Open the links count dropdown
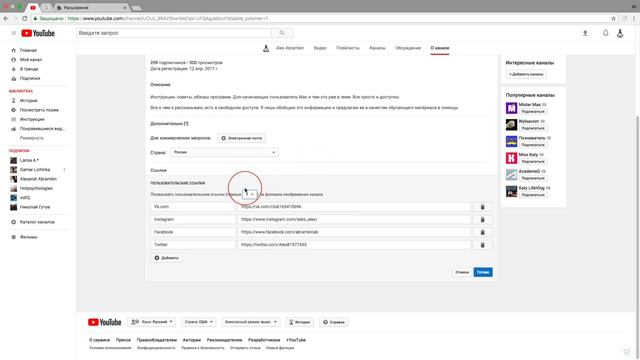This screenshot has width=640, height=360. [x=250, y=194]
